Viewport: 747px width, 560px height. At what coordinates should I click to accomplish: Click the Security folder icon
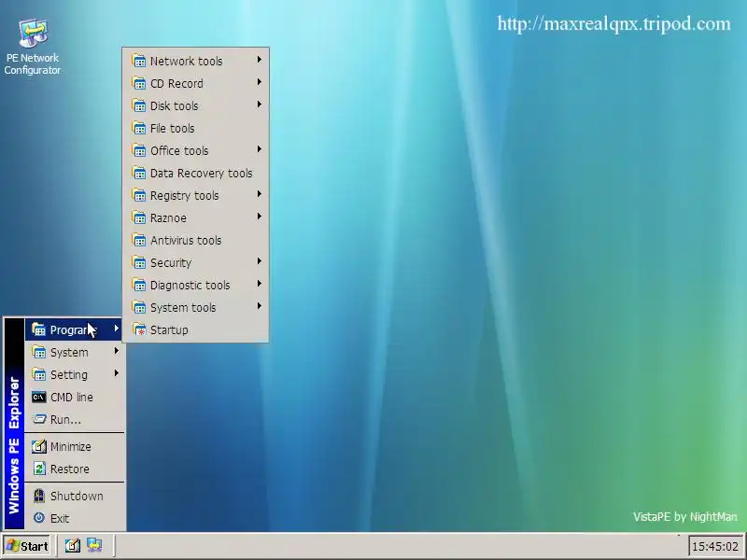tap(138, 262)
